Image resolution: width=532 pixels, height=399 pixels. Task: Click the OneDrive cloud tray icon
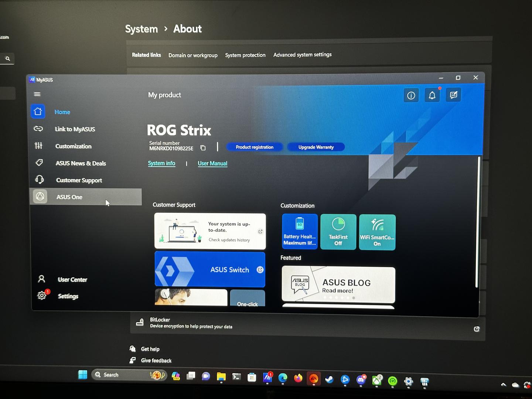pos(515,385)
